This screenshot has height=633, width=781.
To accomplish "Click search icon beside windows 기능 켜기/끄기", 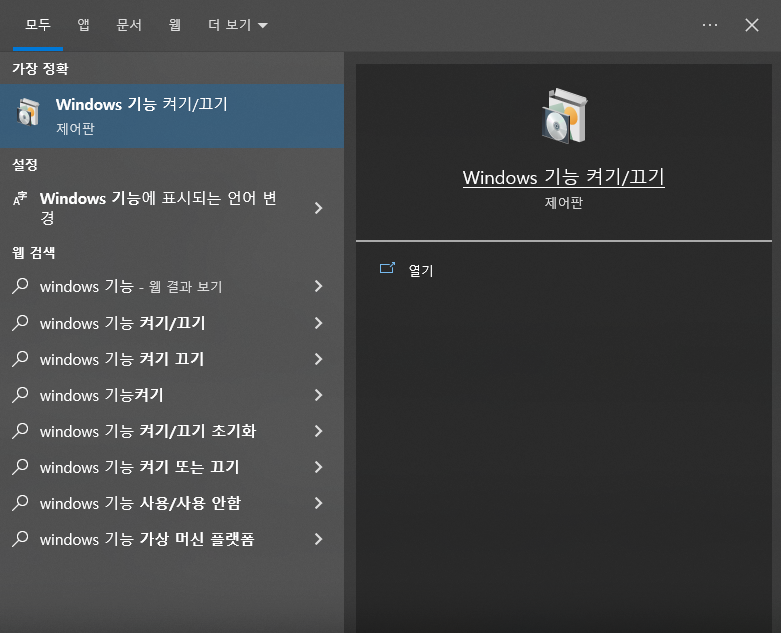I will coord(20,323).
